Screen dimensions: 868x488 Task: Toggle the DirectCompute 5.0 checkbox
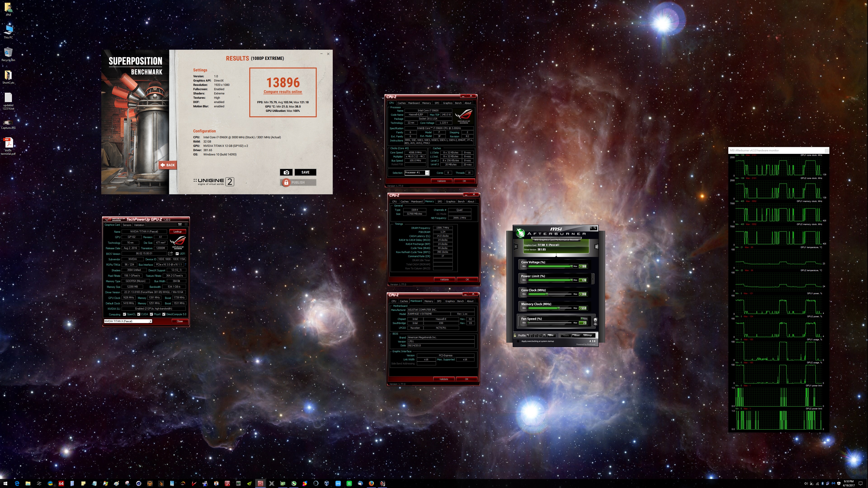click(164, 314)
